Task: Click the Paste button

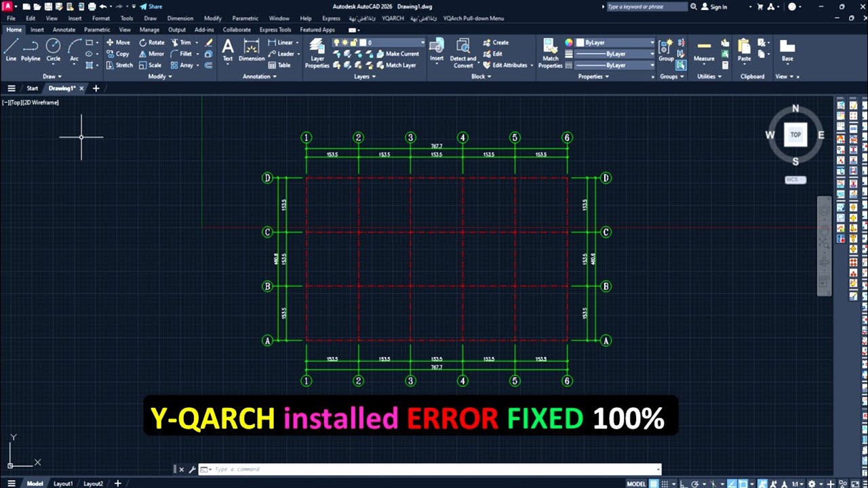Action: coord(744,50)
